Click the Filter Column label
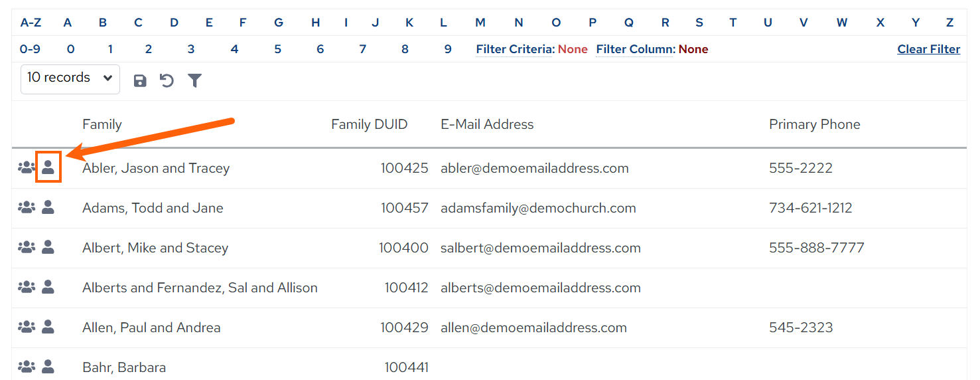This screenshot has height=380, width=980. (x=636, y=49)
